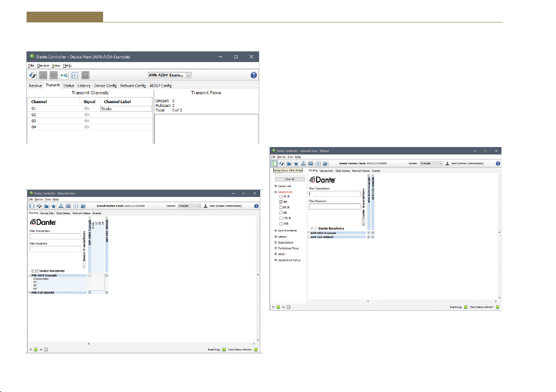Expand AVN-CU2-0006d4 receiver in unfiltered Network View
556x392 pixels.
(x=30, y=293)
